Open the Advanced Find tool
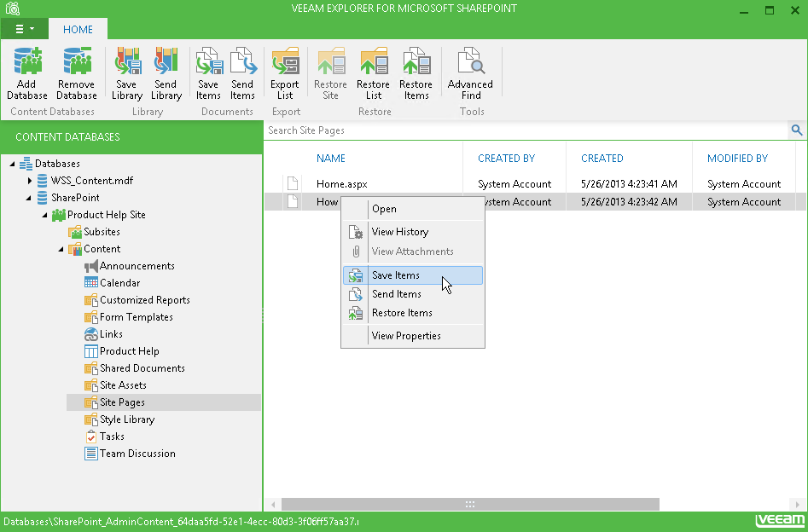 (470, 73)
